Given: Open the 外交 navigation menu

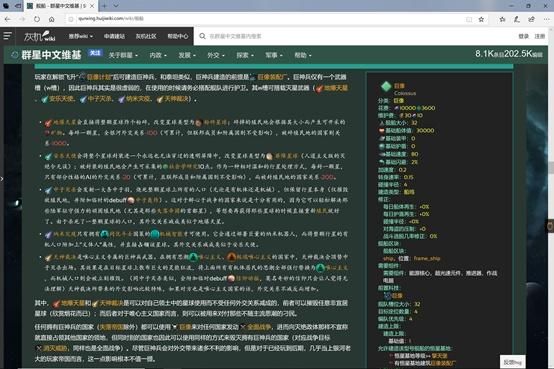Looking at the screenshot, I should (x=216, y=55).
